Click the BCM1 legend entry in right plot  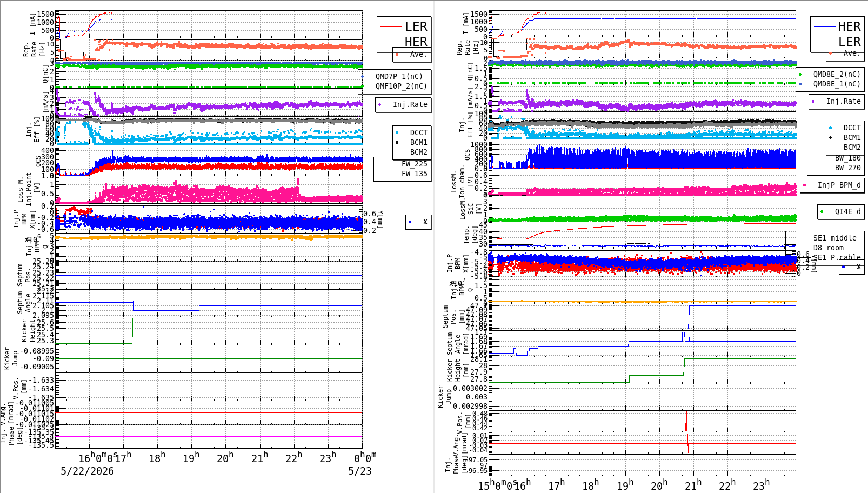pos(852,138)
